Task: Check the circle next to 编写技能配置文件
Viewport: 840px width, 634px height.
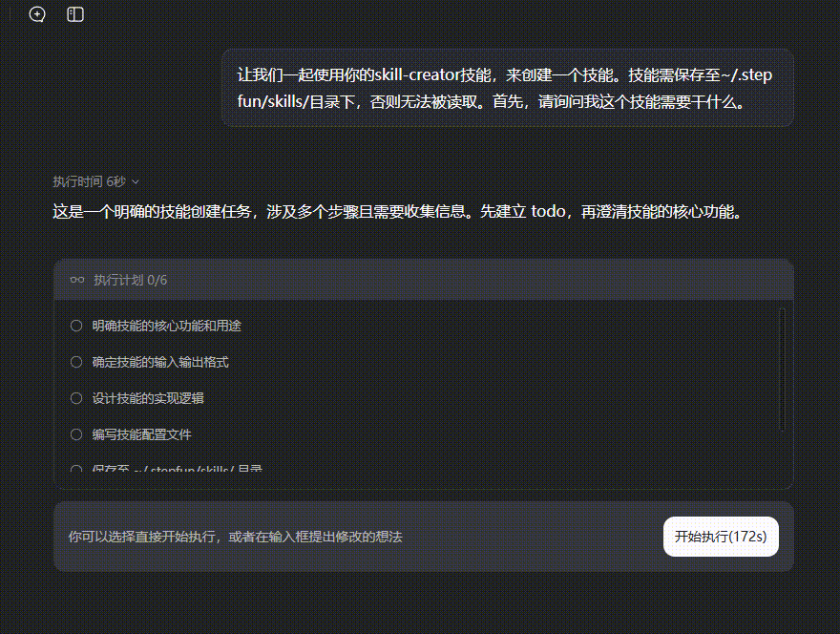Action: [75, 433]
